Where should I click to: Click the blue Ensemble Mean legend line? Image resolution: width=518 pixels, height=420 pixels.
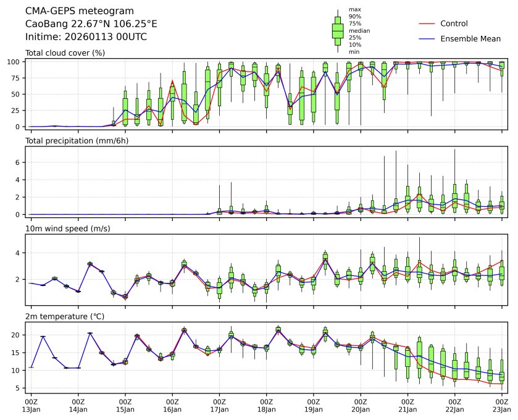coord(428,38)
